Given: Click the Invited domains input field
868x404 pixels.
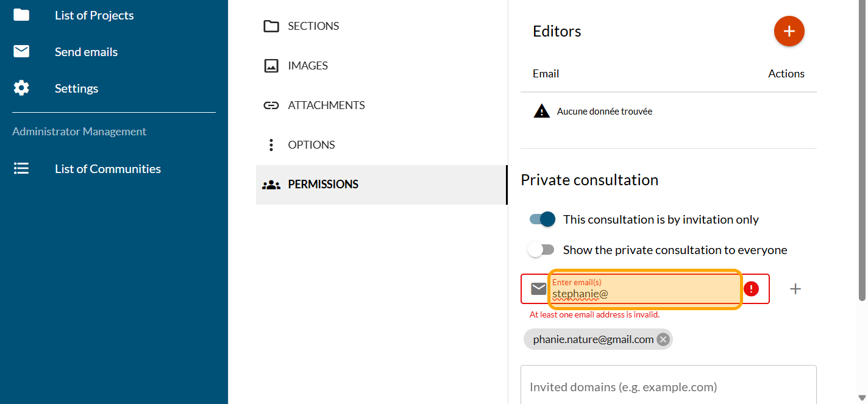Looking at the screenshot, I should 668,387.
